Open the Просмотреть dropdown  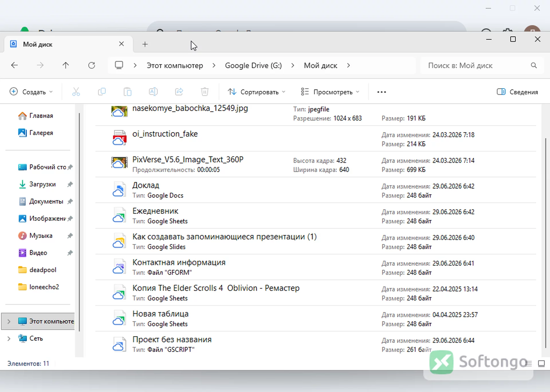click(x=330, y=92)
